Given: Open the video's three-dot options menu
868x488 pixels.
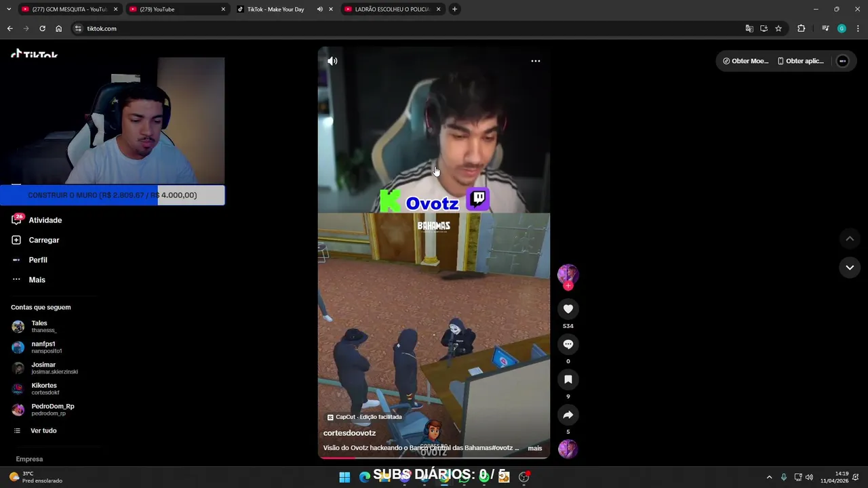Looking at the screenshot, I should (536, 61).
